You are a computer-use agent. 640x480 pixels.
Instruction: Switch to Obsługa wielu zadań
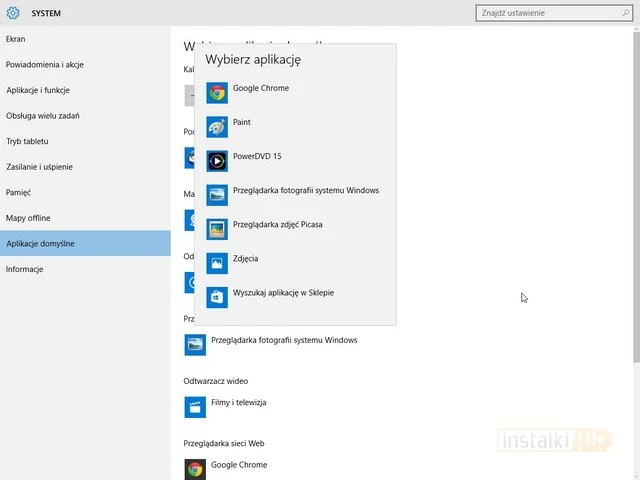click(43, 116)
